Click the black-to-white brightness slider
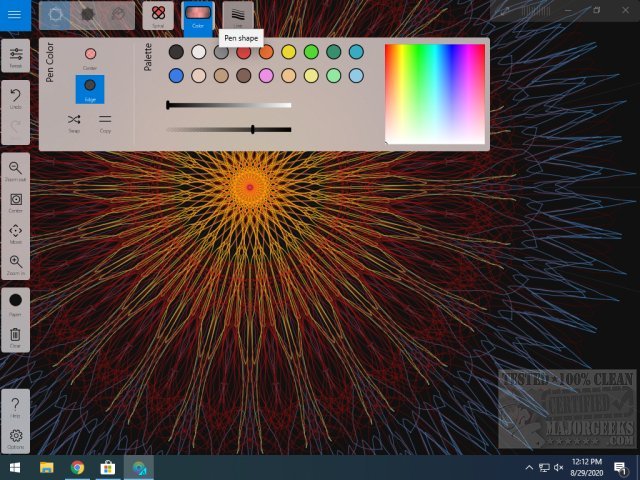The image size is (640, 480). 229,105
